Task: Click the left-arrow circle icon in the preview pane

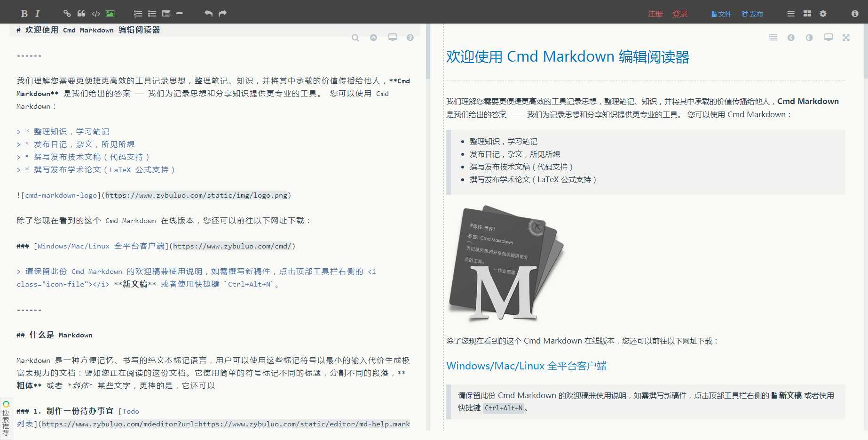Action: click(x=791, y=38)
